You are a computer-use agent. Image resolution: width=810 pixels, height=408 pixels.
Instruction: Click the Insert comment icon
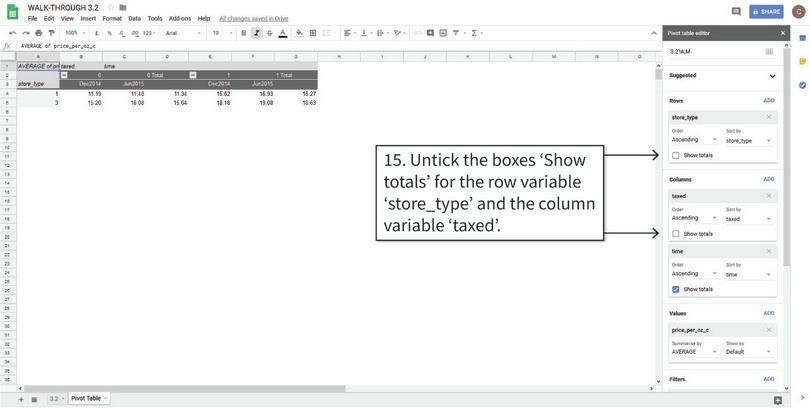coord(430,33)
